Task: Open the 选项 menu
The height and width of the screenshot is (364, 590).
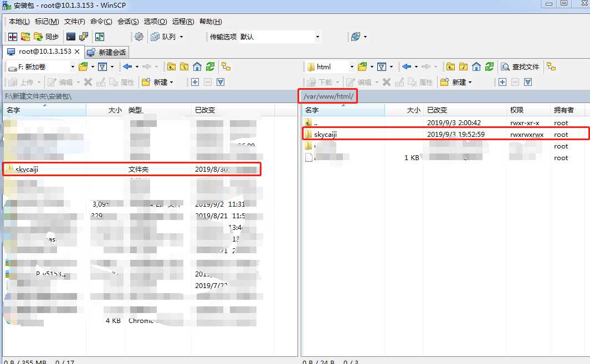Action: click(156, 22)
